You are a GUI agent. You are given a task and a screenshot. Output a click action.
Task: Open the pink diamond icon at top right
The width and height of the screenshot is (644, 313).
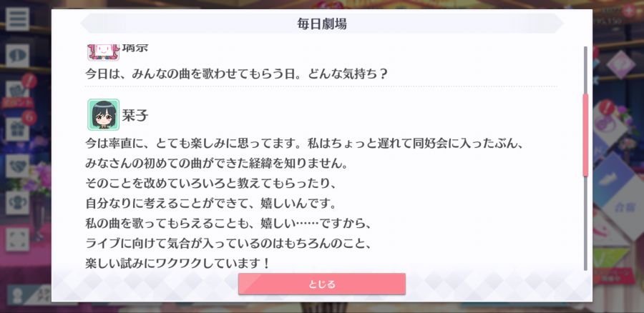tap(620, 64)
